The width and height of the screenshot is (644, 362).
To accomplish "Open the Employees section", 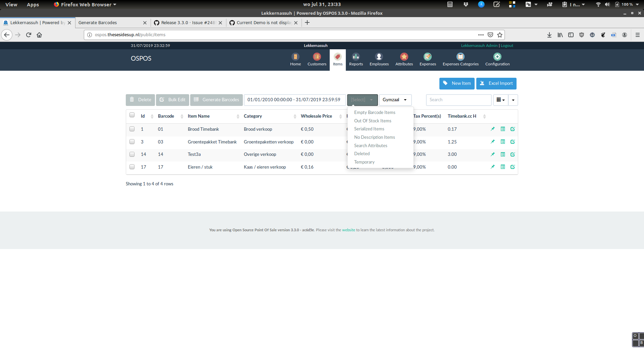I will [379, 60].
